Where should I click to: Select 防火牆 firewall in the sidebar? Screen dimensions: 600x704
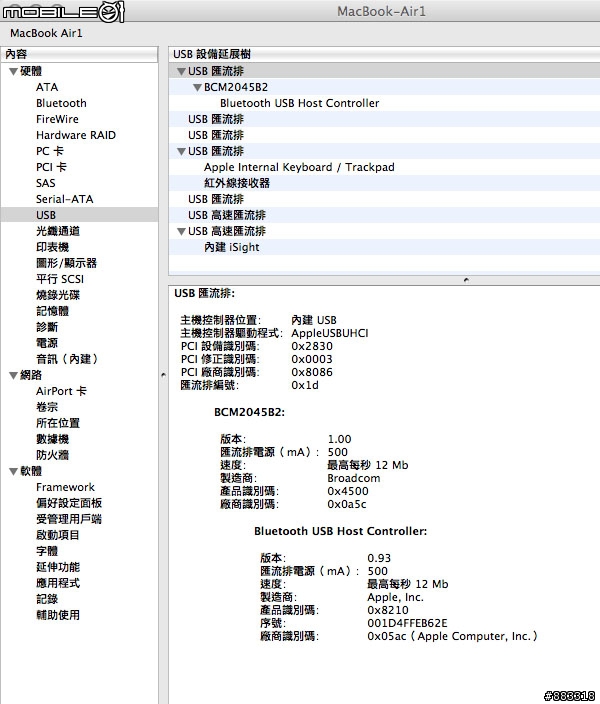[53, 455]
